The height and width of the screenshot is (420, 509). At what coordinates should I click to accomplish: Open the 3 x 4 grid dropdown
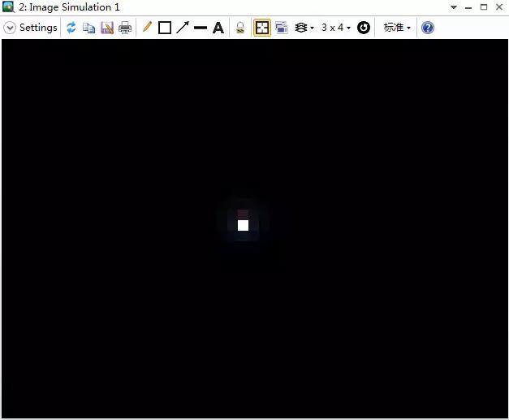click(x=336, y=28)
